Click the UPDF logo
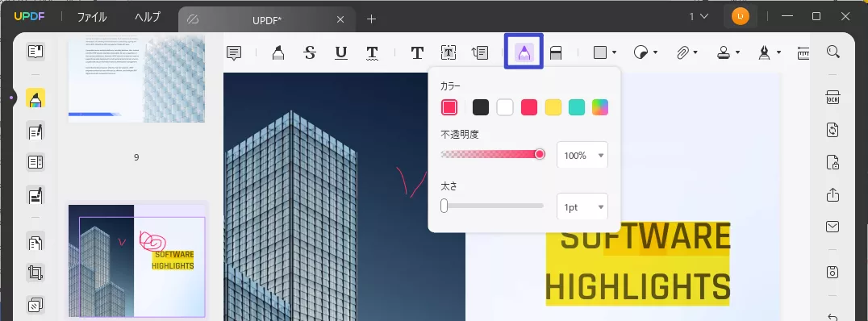This screenshot has height=321, width=868. point(29,17)
